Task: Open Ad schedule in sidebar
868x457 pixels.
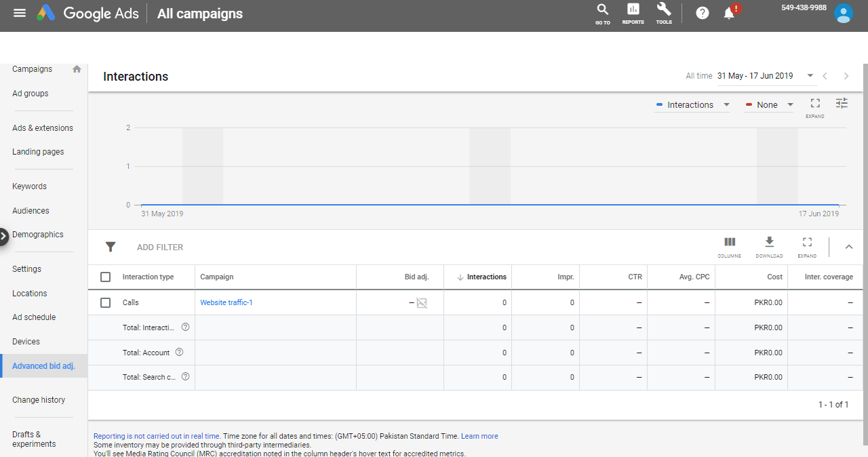Action: coord(34,317)
